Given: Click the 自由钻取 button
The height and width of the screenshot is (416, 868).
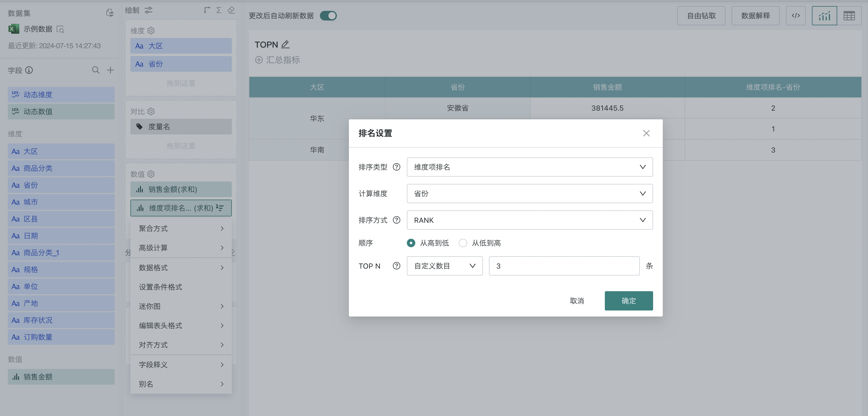Looking at the screenshot, I should [x=701, y=15].
